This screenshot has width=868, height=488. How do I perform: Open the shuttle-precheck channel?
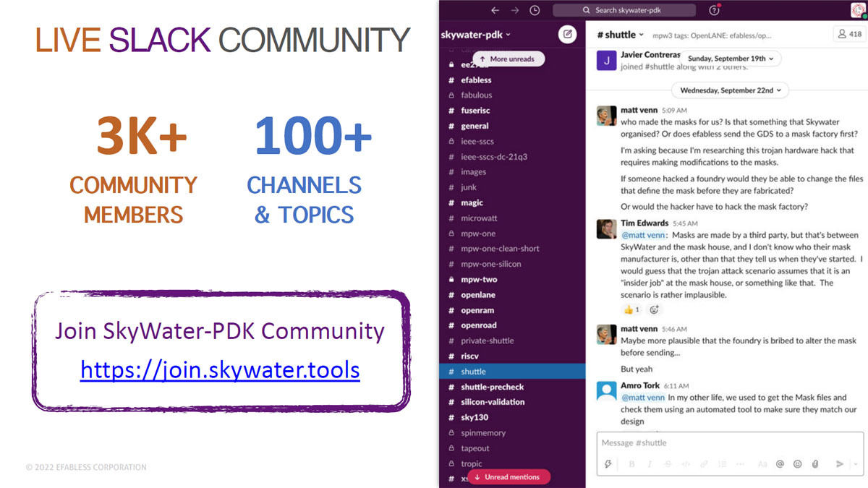(492, 387)
